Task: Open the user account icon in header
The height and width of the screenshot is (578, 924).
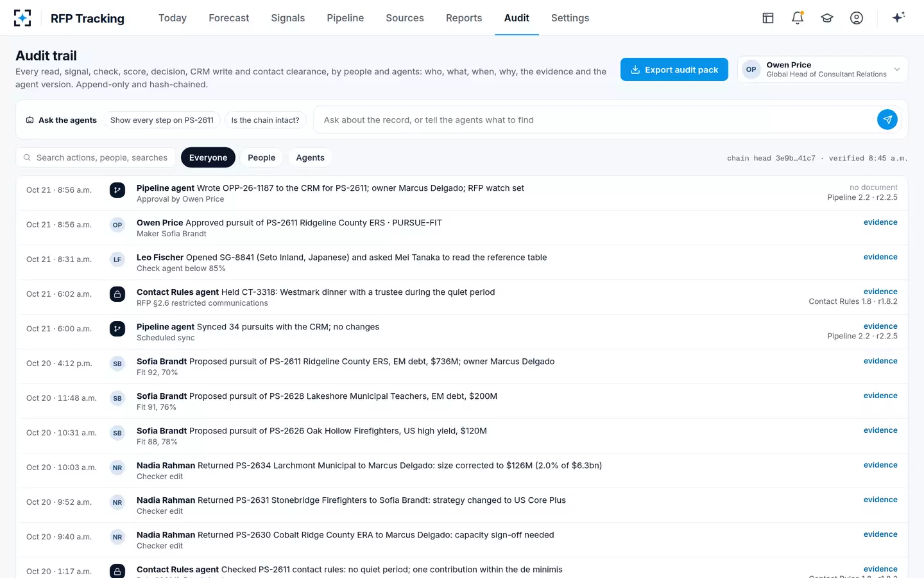Action: 857,18
